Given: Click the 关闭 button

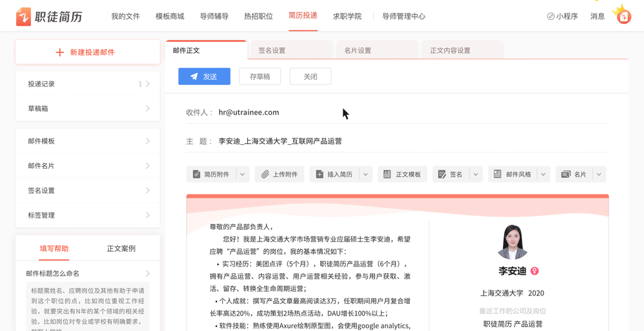Looking at the screenshot, I should pos(310,77).
